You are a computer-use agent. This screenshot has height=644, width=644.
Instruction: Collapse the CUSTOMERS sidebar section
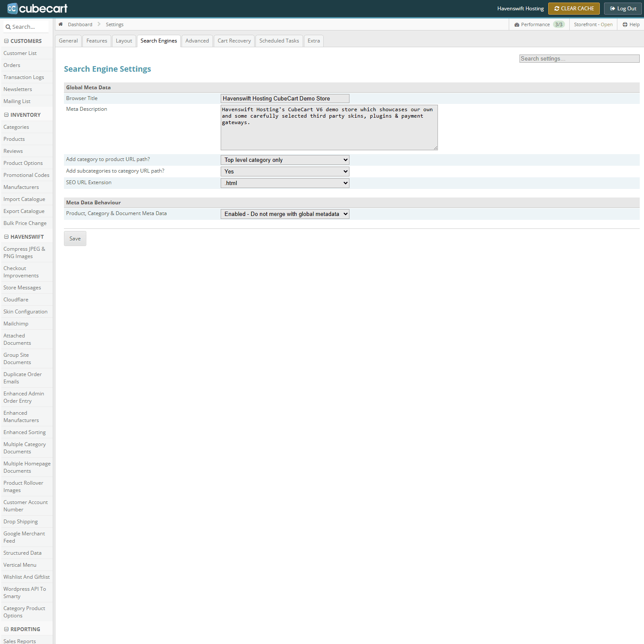tap(6, 41)
